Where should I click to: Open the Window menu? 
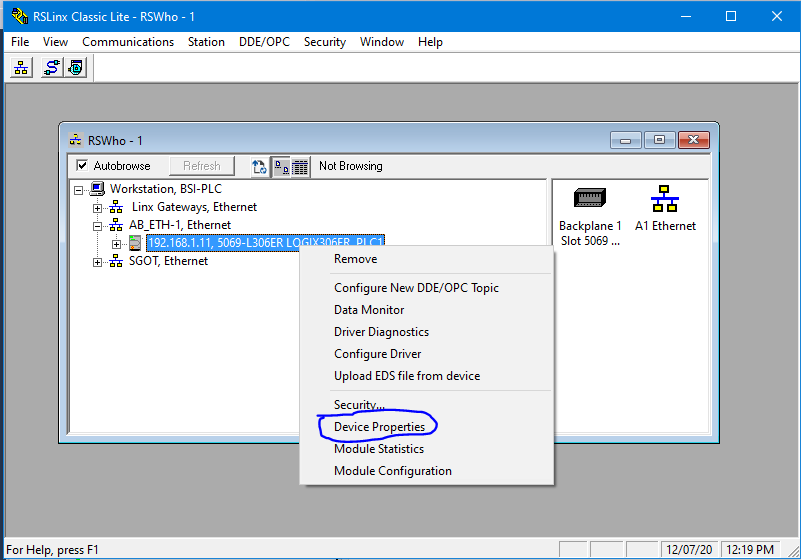tap(382, 42)
